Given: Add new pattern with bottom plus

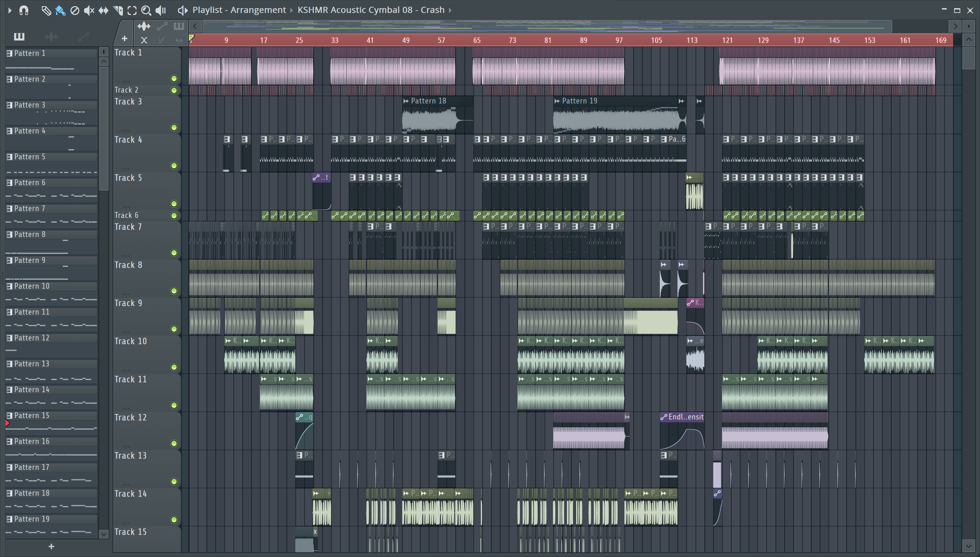Looking at the screenshot, I should pyautogui.click(x=51, y=546).
